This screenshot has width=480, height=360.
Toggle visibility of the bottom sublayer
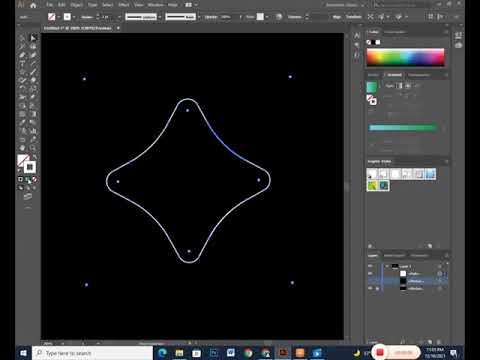click(x=370, y=289)
